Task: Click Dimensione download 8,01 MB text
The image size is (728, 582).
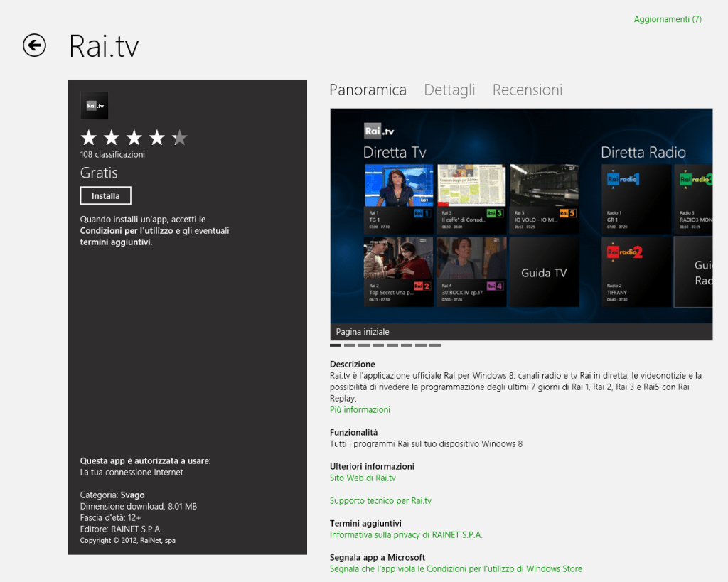Action: click(139, 507)
